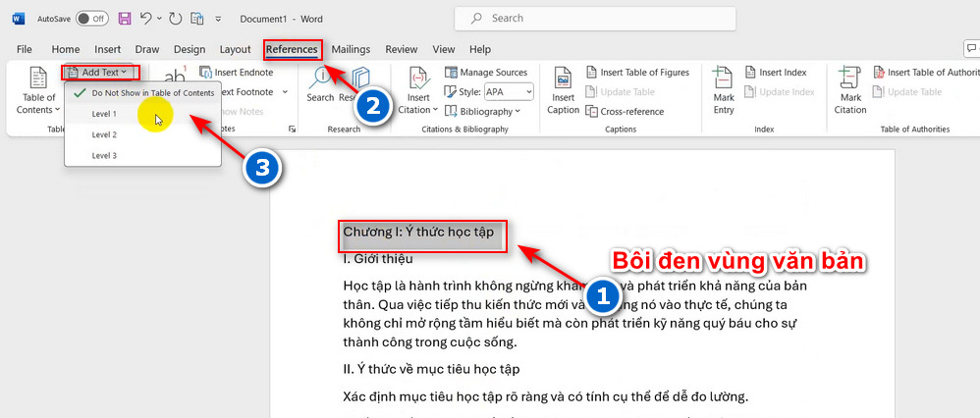
Task: Click the Help tab
Action: [x=480, y=49]
